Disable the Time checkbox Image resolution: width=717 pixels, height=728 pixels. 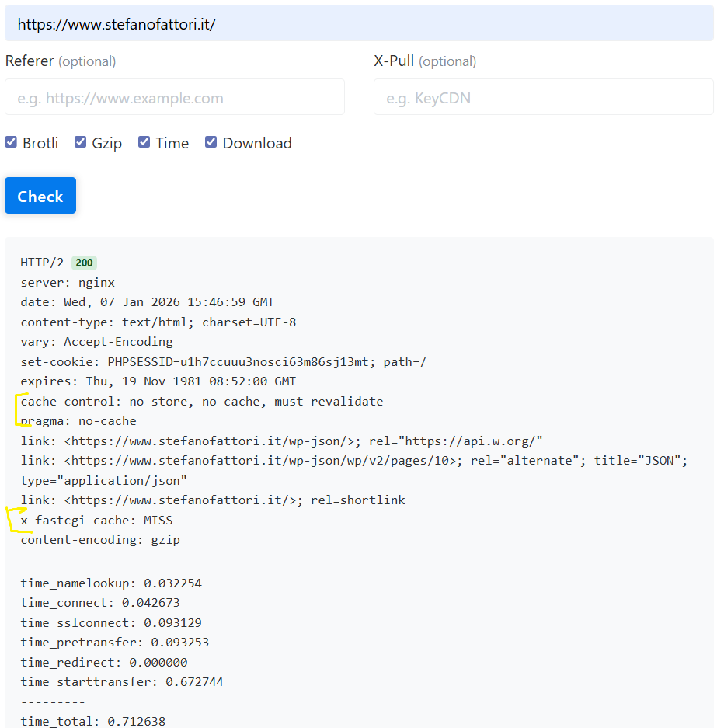click(144, 142)
